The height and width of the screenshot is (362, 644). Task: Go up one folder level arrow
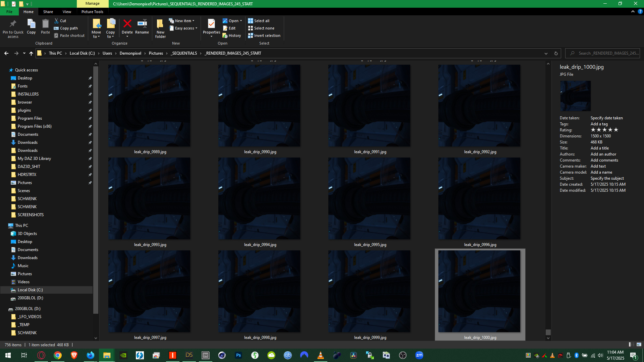[31, 53]
